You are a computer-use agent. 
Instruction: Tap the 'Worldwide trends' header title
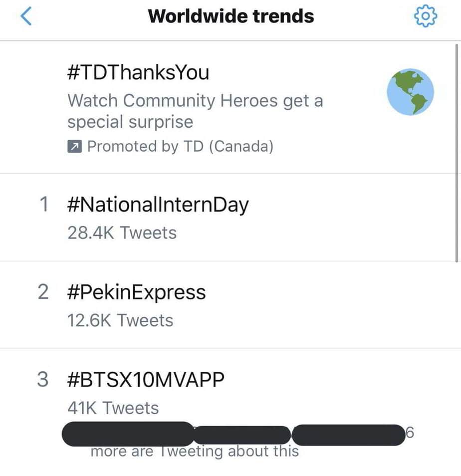(231, 16)
